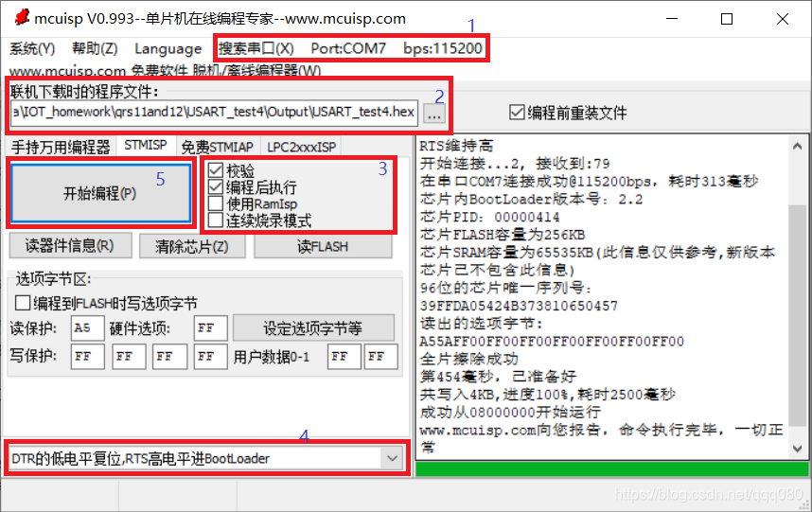Click serial number 39FFDA05424B373810650457
The width and height of the screenshot is (812, 512).
click(519, 306)
